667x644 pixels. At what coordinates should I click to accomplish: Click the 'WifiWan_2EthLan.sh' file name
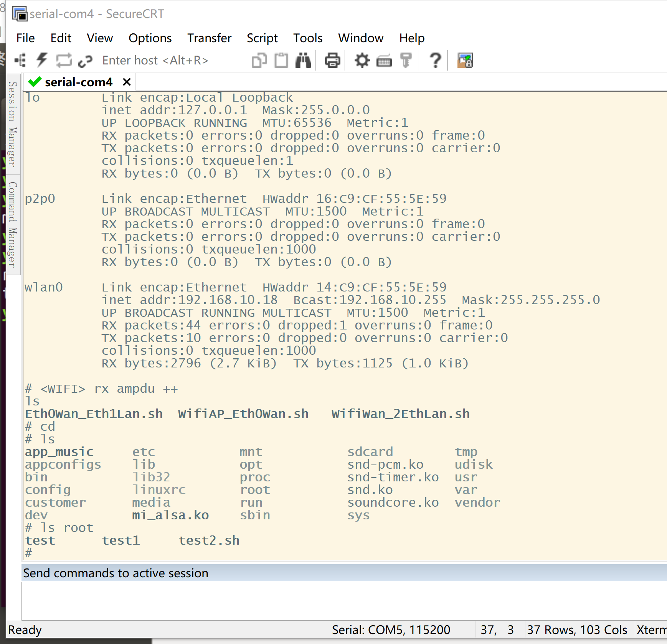tap(401, 414)
